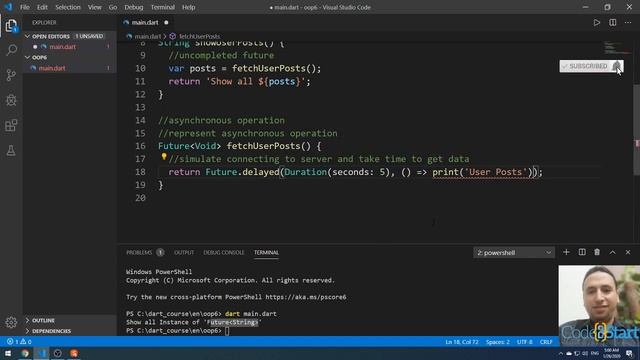Click unsaved dot on main.dart tab
This screenshot has height=360, width=640.
click(x=166, y=22)
